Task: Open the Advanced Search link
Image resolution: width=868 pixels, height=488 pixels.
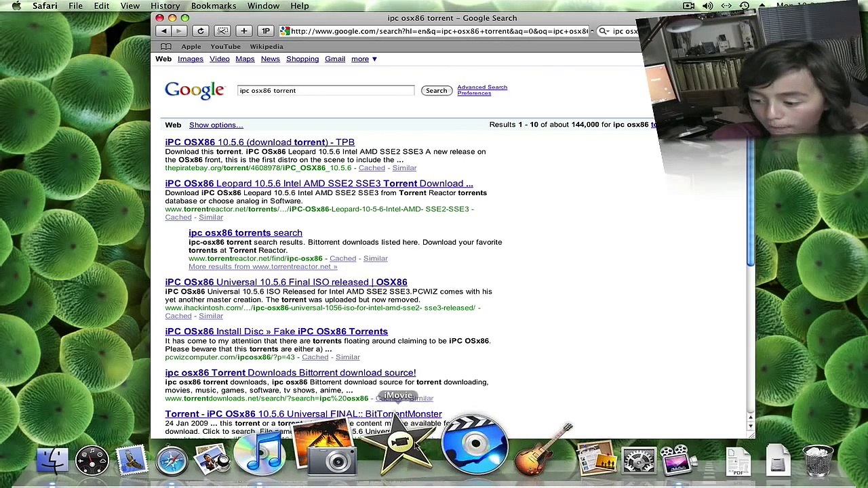Action: tap(481, 87)
